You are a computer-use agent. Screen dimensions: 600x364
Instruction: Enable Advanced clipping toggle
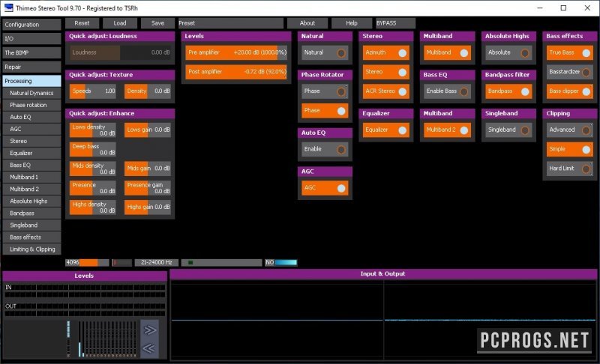(570, 130)
